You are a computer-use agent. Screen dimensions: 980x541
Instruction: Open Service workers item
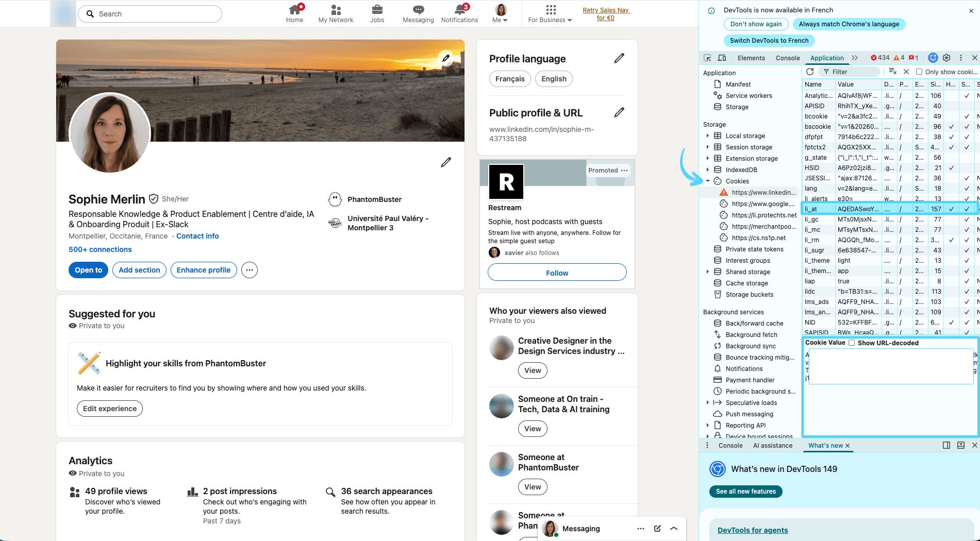(x=749, y=96)
